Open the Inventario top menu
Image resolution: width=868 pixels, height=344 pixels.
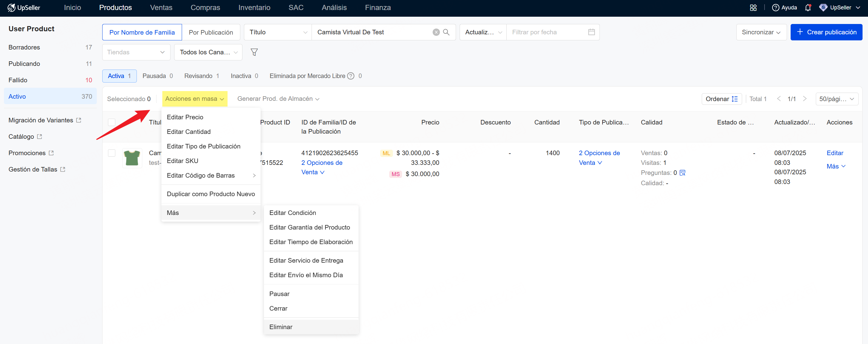coord(254,7)
